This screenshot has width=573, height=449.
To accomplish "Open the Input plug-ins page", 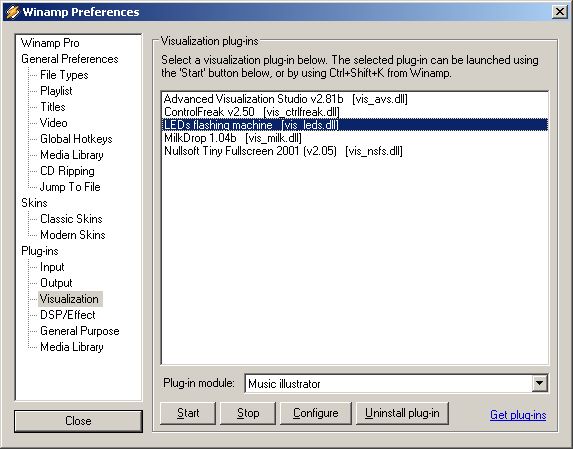I will pos(52,267).
